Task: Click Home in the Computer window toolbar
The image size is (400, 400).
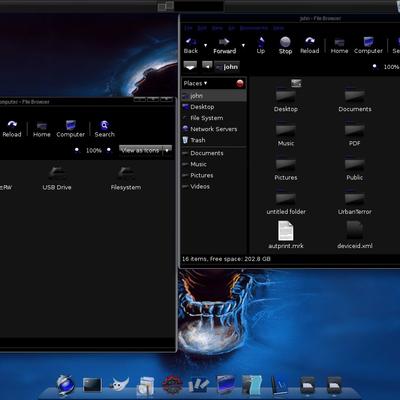Action: tap(42, 129)
